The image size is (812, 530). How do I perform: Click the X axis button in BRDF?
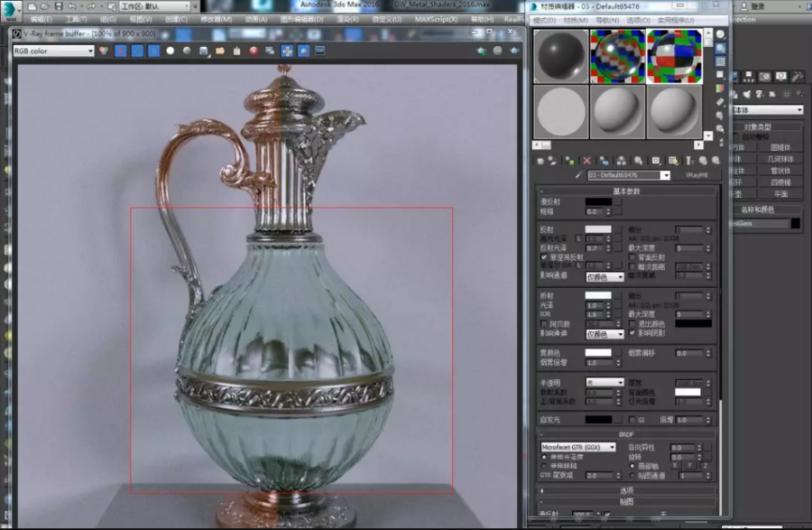click(675, 466)
